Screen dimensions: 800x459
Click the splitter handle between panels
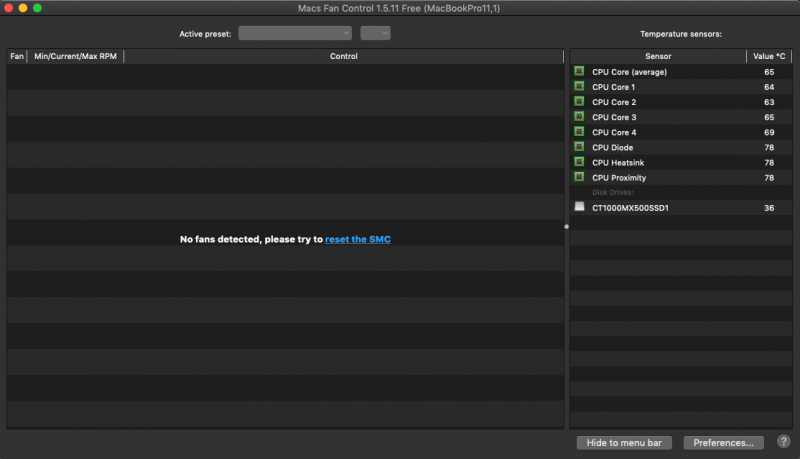click(566, 226)
